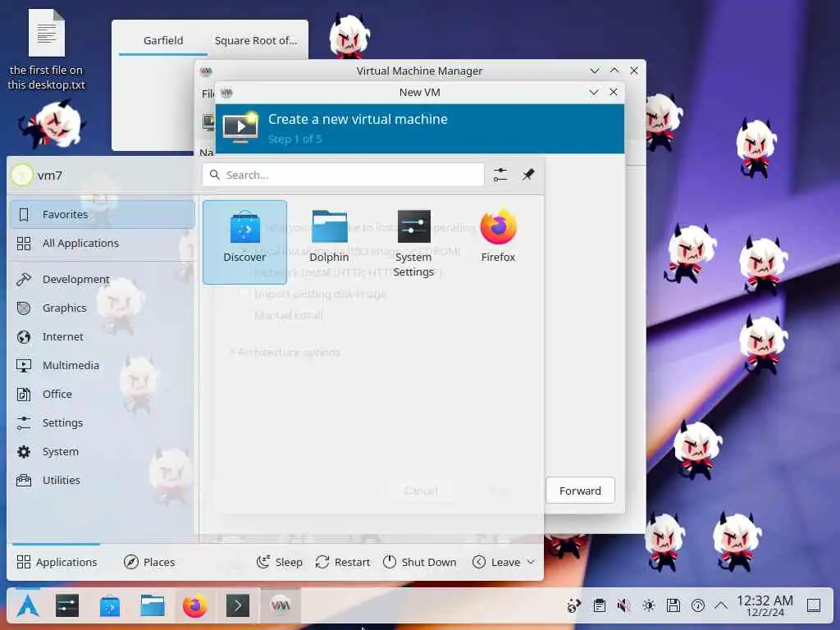Image resolution: width=840 pixels, height=630 pixels.
Task: Expand hidden system tray icons arrow
Action: coord(721,606)
